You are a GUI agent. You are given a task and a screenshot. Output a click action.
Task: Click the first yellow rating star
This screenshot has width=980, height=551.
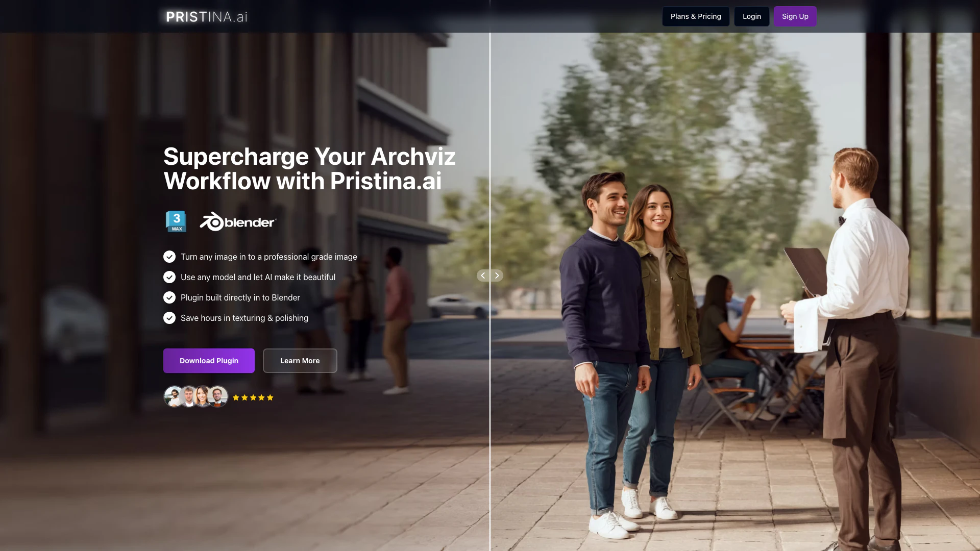tap(236, 397)
